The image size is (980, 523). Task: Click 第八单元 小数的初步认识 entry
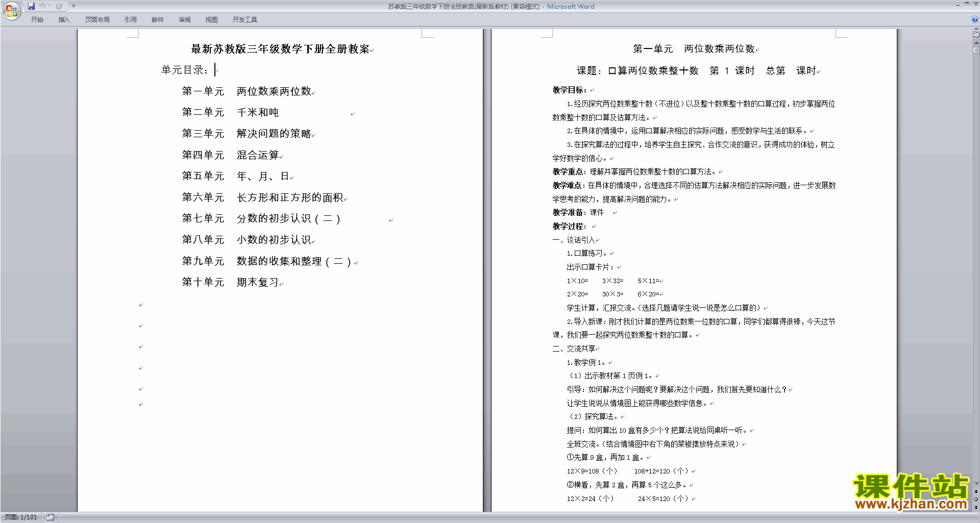[247, 240]
